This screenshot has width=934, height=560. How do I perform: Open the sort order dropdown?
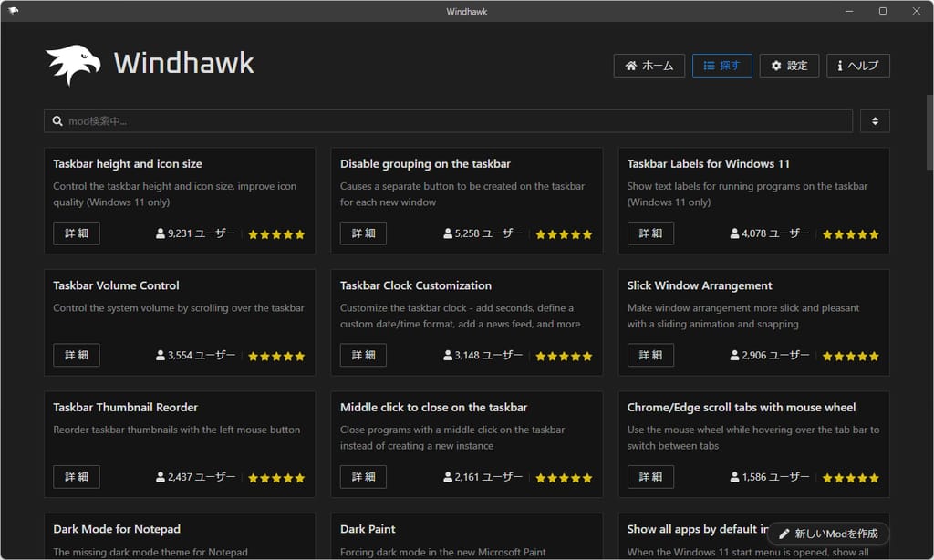875,121
